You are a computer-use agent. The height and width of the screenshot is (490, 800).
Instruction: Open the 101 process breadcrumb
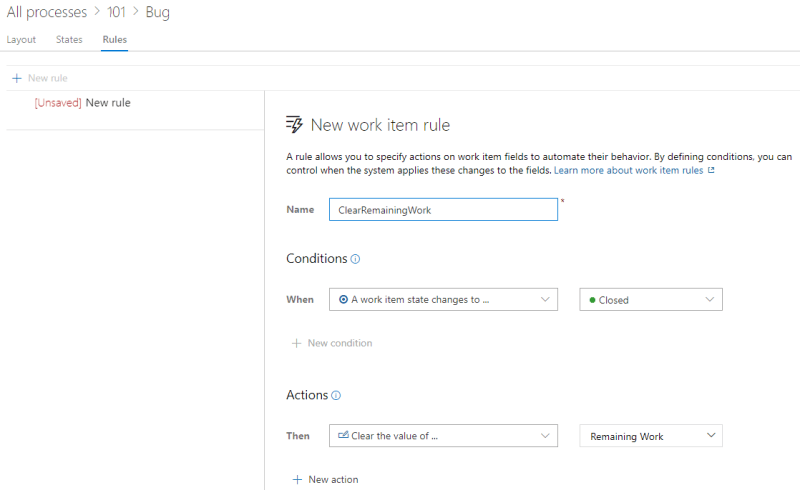click(116, 12)
